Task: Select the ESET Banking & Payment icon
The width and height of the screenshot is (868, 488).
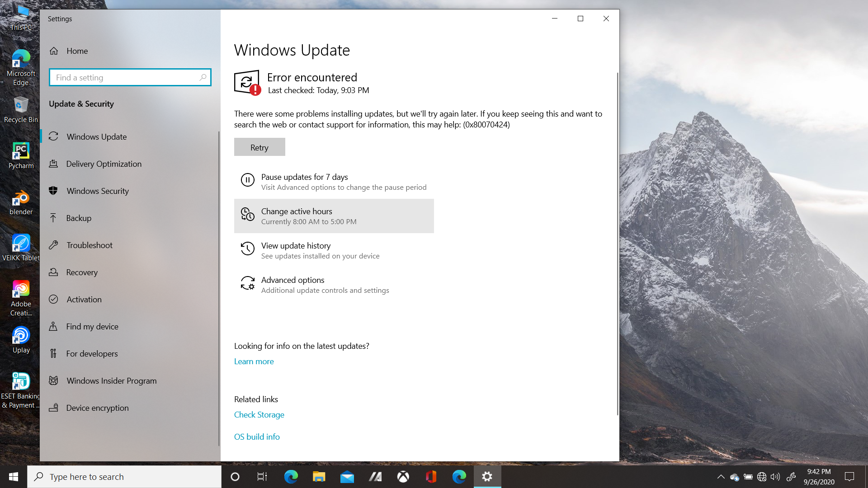Action: coord(20,391)
